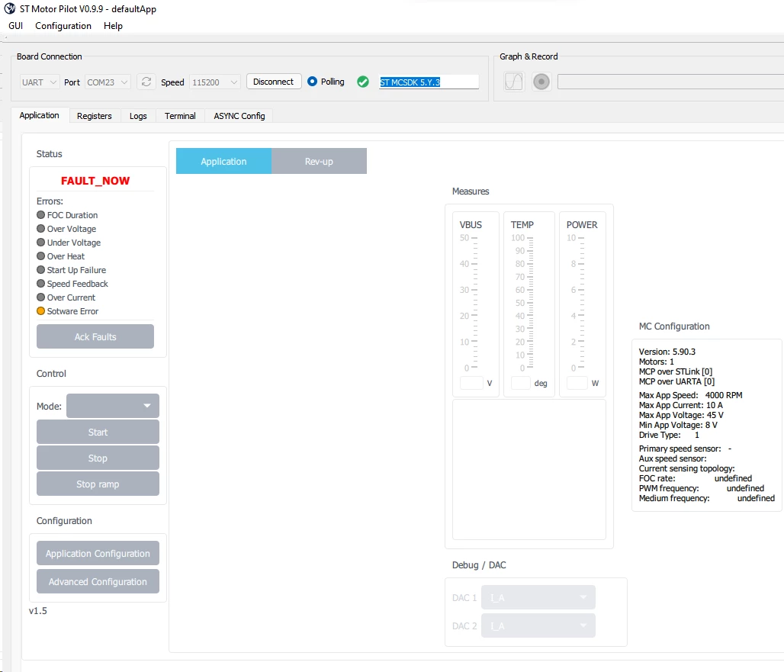Toggle the Polling radio button

tap(312, 81)
